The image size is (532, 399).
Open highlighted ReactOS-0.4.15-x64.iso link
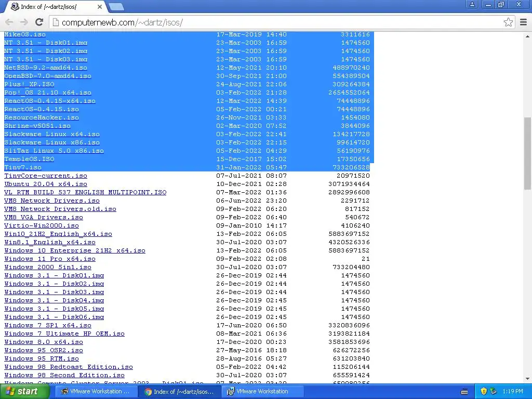click(x=50, y=101)
